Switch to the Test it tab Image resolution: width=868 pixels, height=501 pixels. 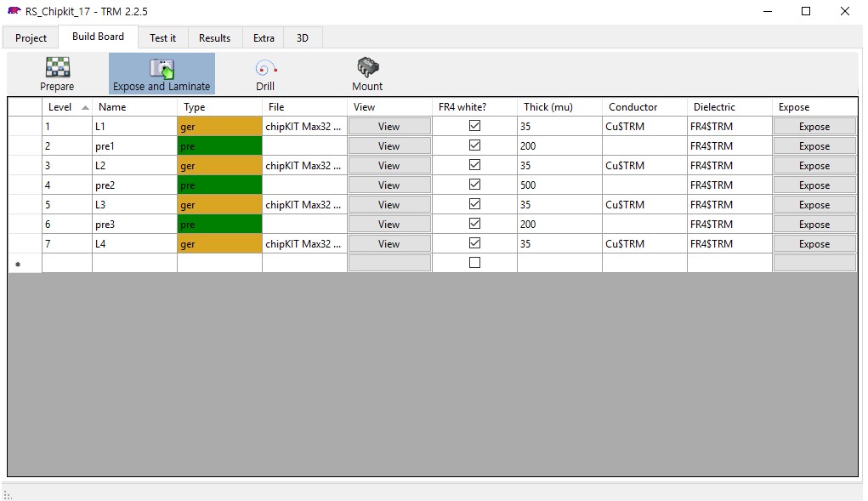(162, 38)
